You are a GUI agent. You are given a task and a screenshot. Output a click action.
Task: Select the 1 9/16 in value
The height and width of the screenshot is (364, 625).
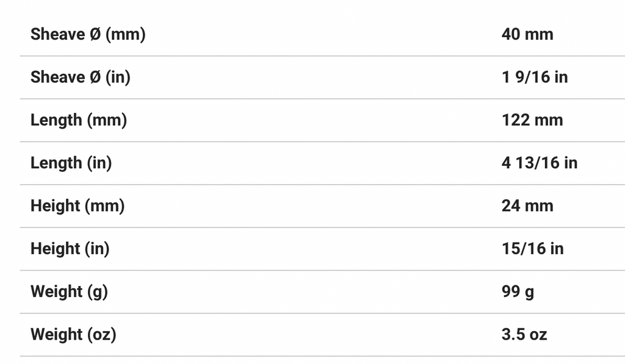click(535, 77)
